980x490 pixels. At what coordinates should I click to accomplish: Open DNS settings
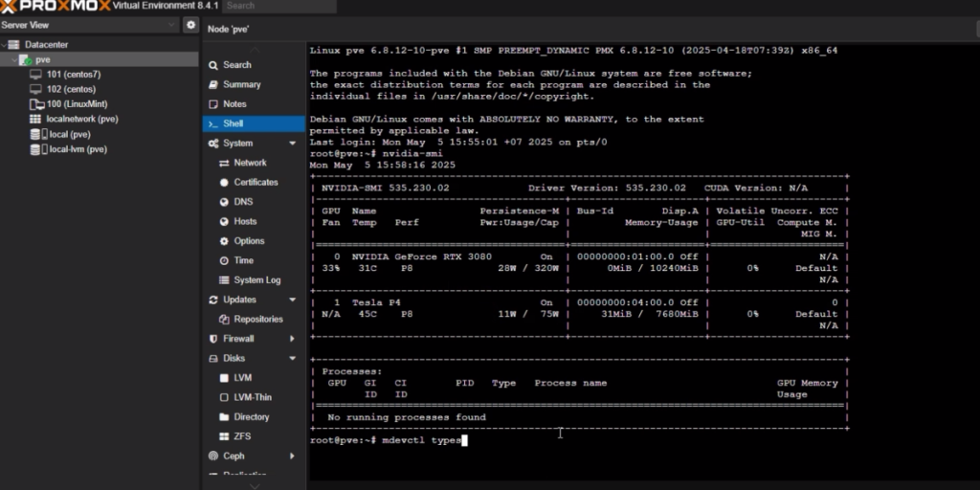pos(243,202)
